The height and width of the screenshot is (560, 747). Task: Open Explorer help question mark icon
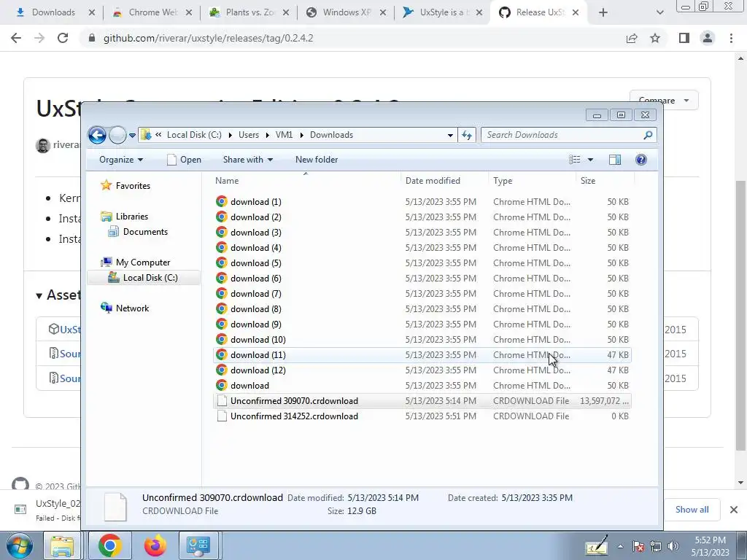[x=641, y=160]
